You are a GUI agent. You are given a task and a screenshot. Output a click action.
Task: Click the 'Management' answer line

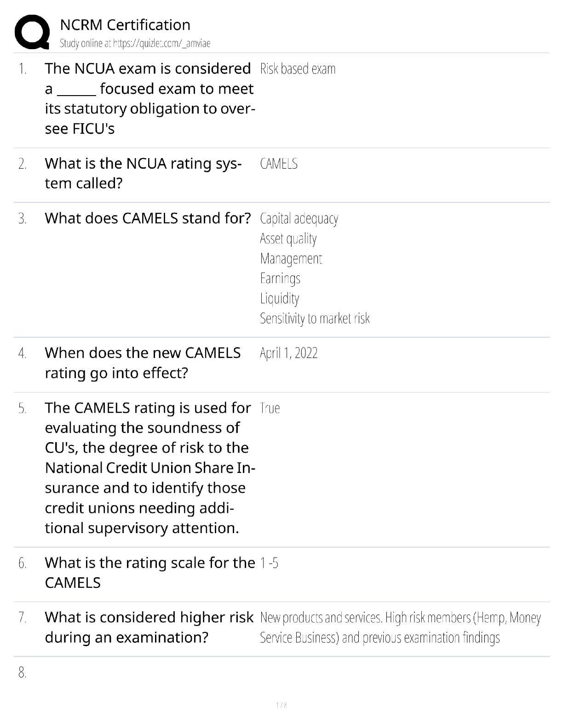[x=291, y=259]
